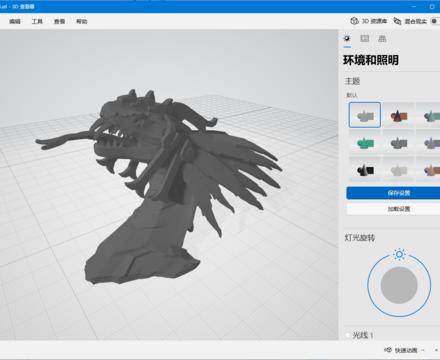This screenshot has width=440, height=360.
Task: Open the 3D 资源库 library icon
Action: pyautogui.click(x=354, y=21)
